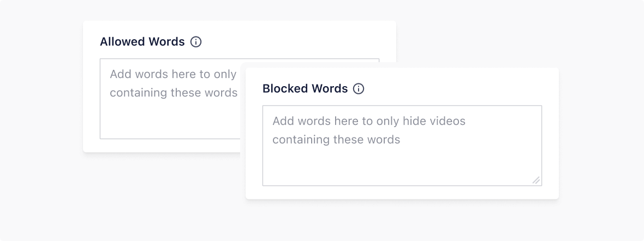The width and height of the screenshot is (644, 241).
Task: Click the Allowed Words info icon
Action: pos(196,42)
